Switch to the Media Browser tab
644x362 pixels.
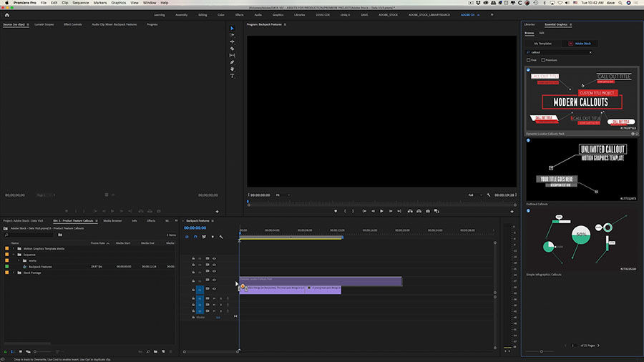click(112, 220)
